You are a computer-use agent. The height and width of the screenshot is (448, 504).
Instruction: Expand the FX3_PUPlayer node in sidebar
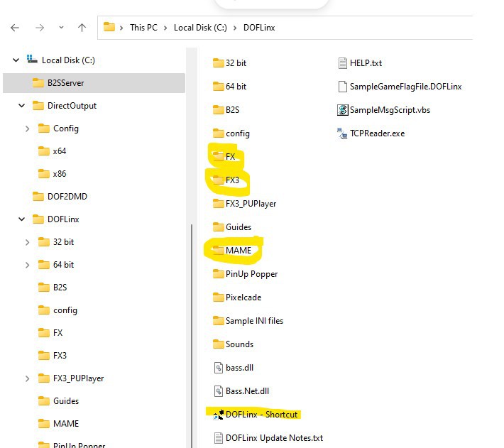pos(27,378)
